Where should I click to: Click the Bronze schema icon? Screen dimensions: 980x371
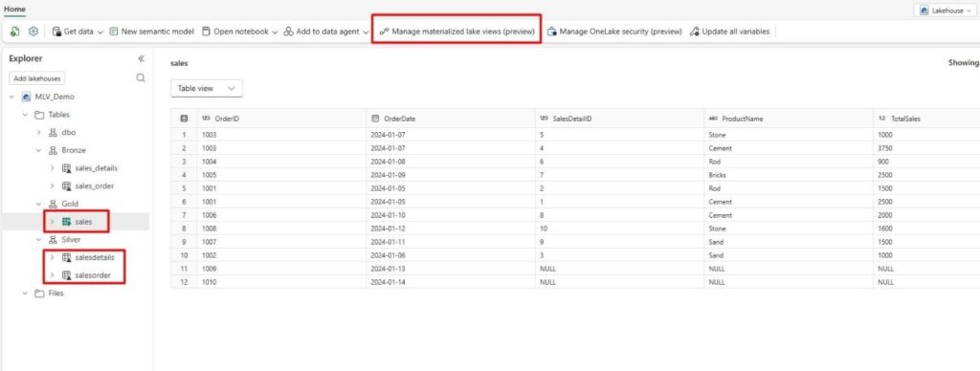[53, 150]
